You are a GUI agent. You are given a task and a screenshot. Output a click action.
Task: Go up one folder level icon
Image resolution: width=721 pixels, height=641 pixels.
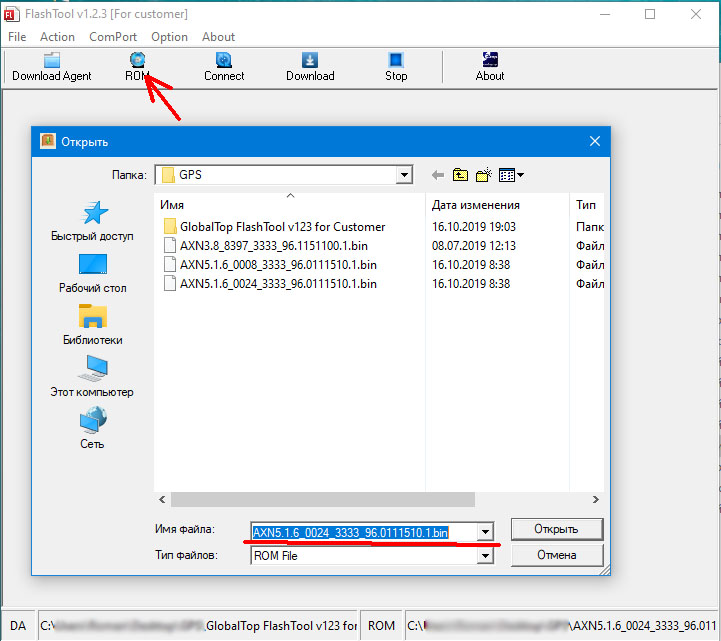pyautogui.click(x=460, y=175)
